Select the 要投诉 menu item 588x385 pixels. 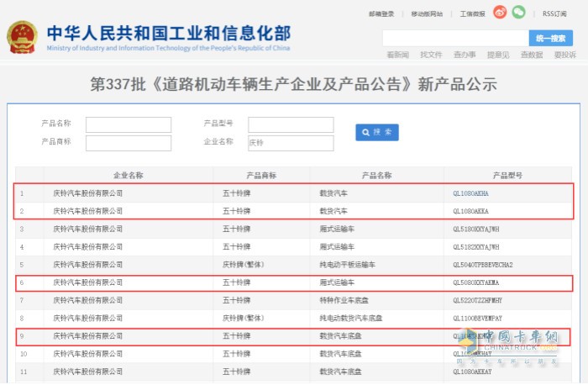point(565,55)
